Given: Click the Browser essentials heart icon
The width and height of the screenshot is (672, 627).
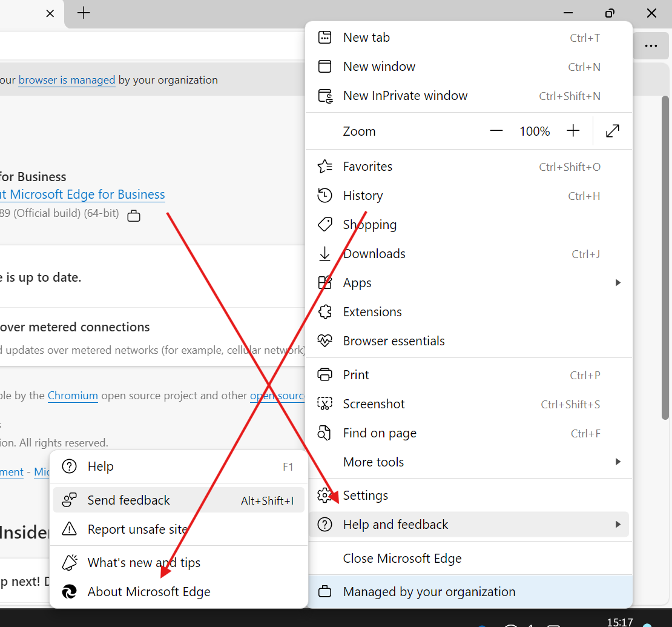Looking at the screenshot, I should pos(324,341).
